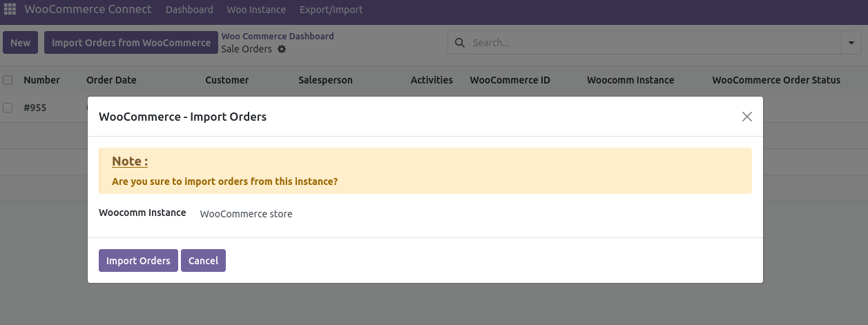The image size is (868, 325).
Task: Click the search magnifier icon
Action: point(460,43)
